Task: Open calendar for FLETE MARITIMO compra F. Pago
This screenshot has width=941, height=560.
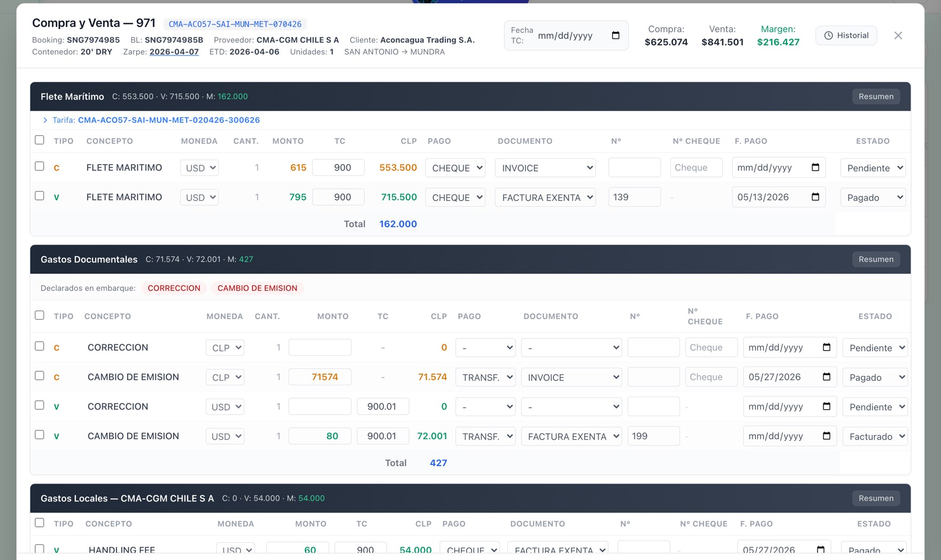Action: (x=815, y=167)
